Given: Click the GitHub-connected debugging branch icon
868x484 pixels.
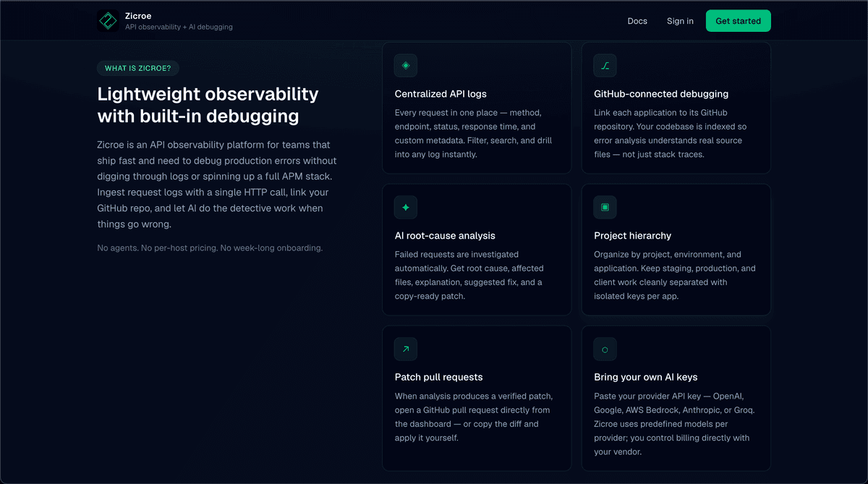Looking at the screenshot, I should click(605, 66).
